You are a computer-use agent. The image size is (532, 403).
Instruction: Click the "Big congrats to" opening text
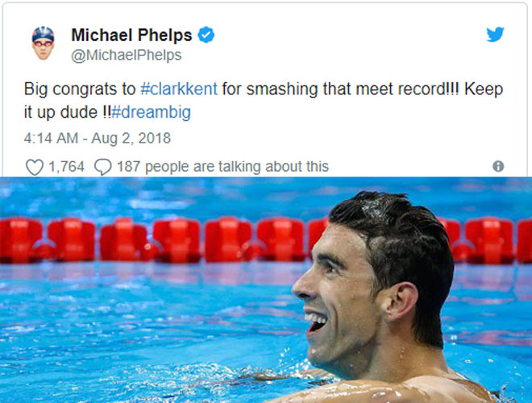click(79, 89)
